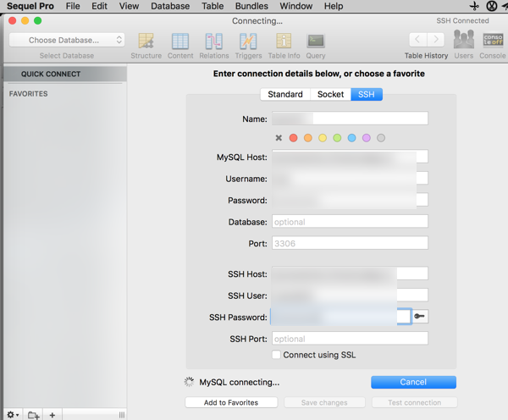Click the SSH Connected status text

pos(462,20)
